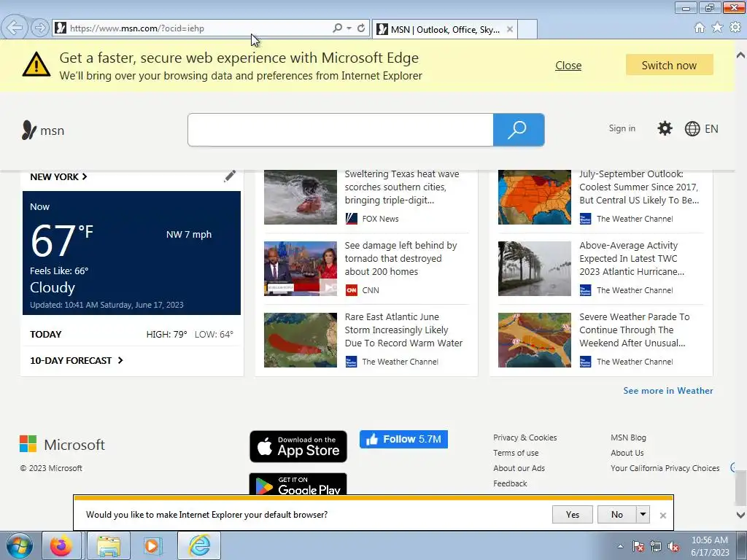Open Rare East Atlantic June Storm article

[x=403, y=330]
